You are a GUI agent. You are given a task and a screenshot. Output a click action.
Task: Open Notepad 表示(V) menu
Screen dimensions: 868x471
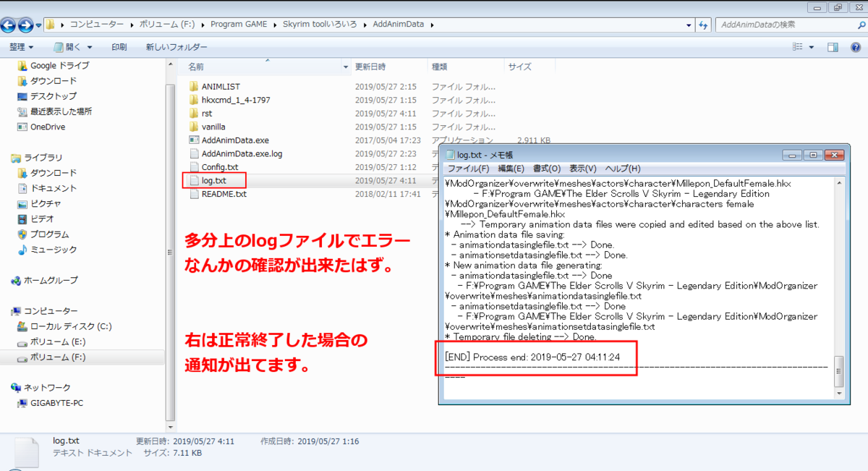coord(582,169)
